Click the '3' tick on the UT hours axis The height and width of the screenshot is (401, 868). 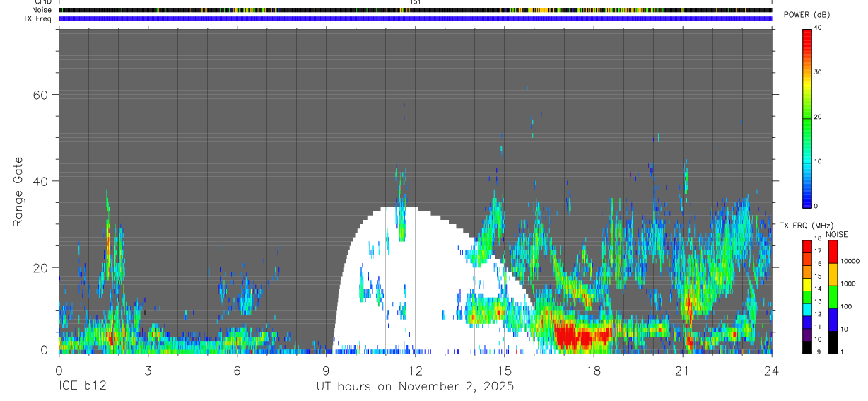tap(148, 371)
